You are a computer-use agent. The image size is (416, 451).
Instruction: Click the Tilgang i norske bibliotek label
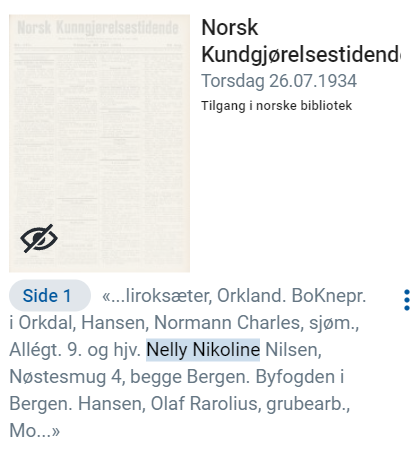pyautogui.click(x=276, y=106)
